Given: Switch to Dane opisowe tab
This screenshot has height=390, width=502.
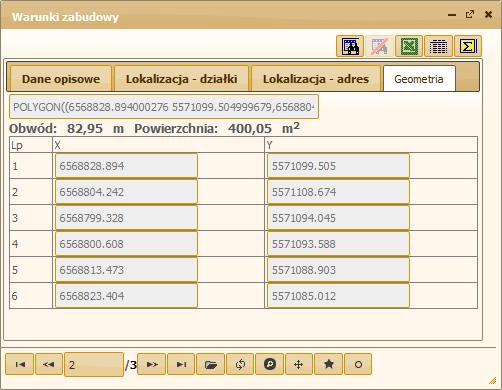Looking at the screenshot, I should 61,79.
